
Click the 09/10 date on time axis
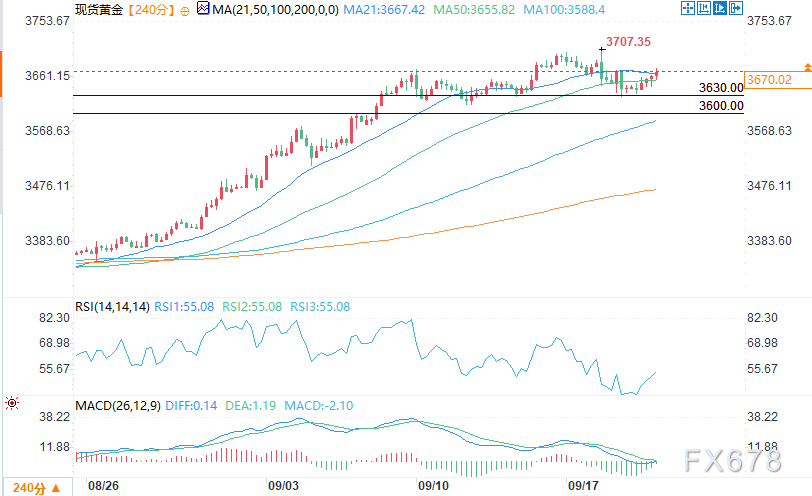point(433,484)
